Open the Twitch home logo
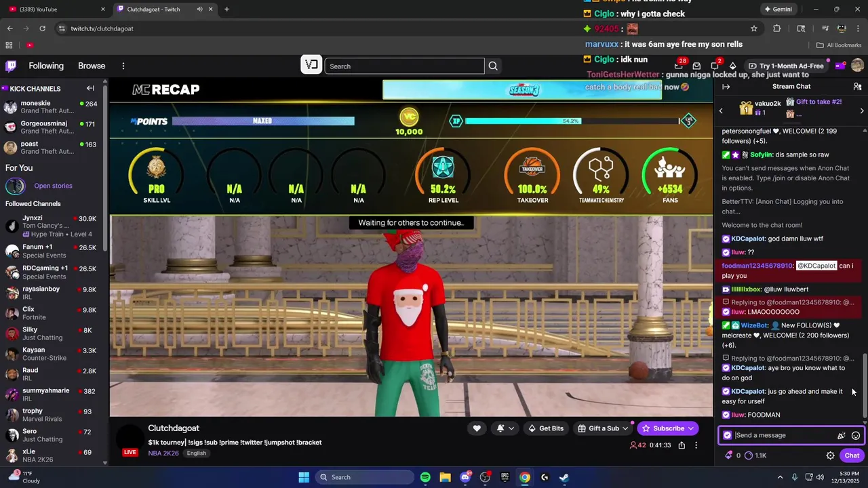Screen dimensions: 868x488 (x=11, y=66)
